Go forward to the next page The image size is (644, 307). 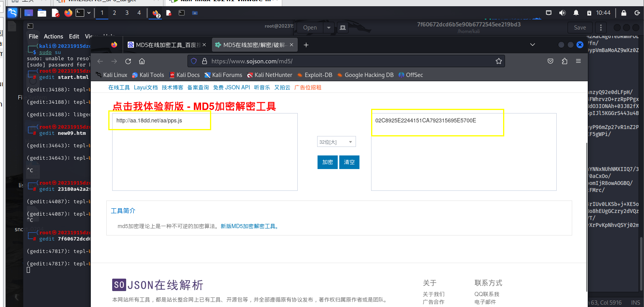(114, 61)
